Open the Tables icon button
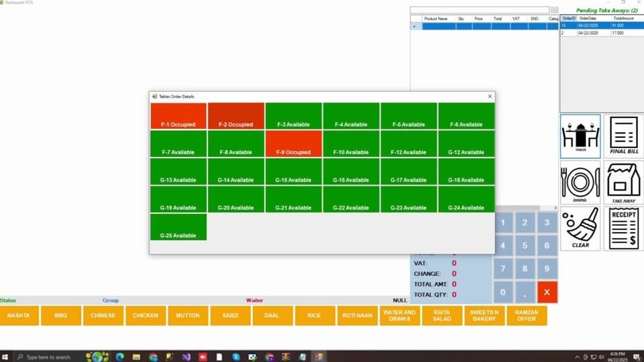This screenshot has height=362, width=644. pyautogui.click(x=580, y=136)
